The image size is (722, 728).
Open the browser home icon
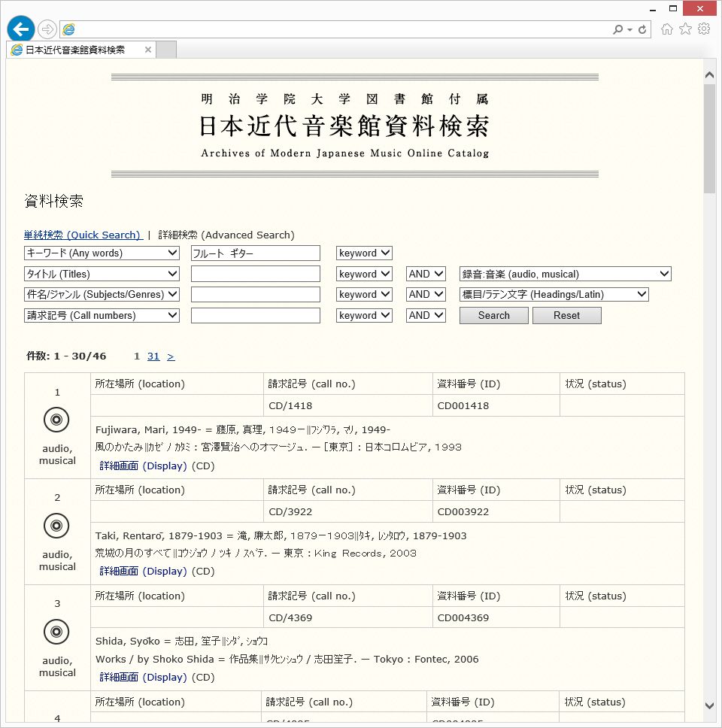tap(666, 29)
